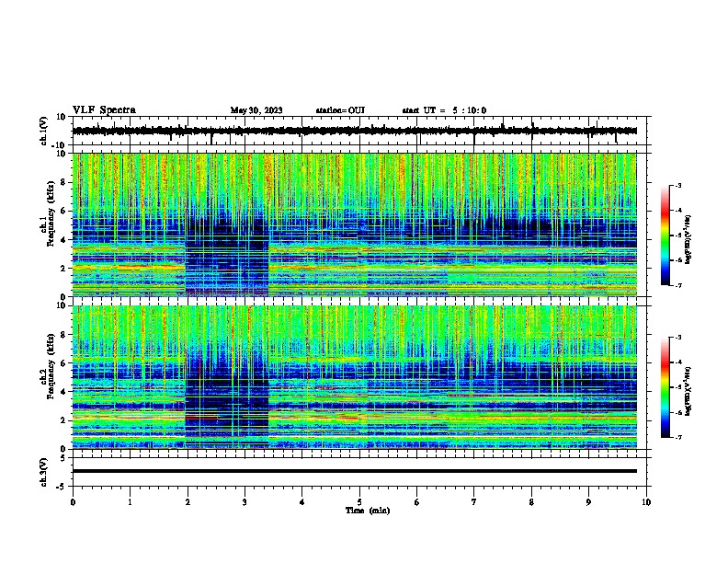728x563 pixels.
Task: Click the ch.1 spectrogram color scale bar
Action: (x=665, y=236)
